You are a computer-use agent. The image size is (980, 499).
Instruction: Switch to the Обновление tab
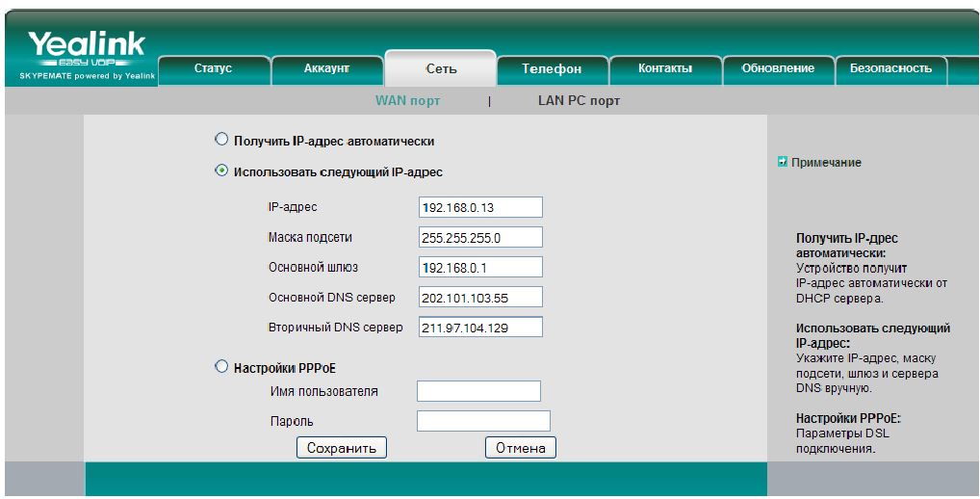[x=778, y=69]
